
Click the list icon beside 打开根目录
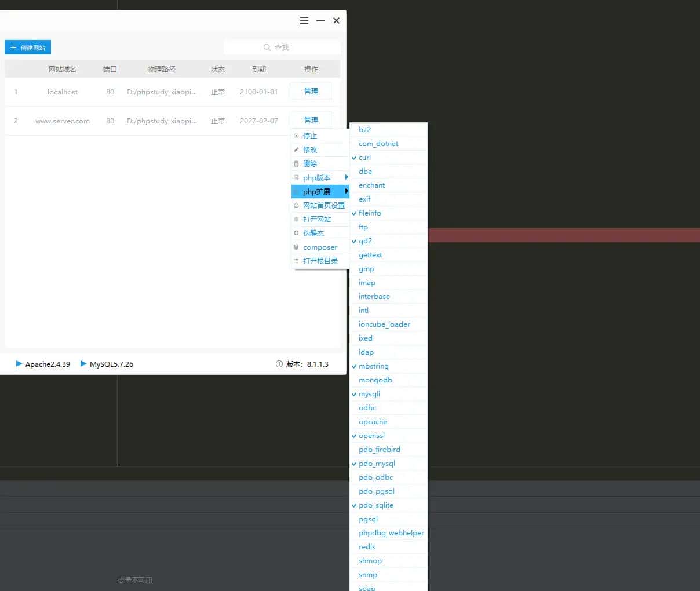tap(297, 261)
